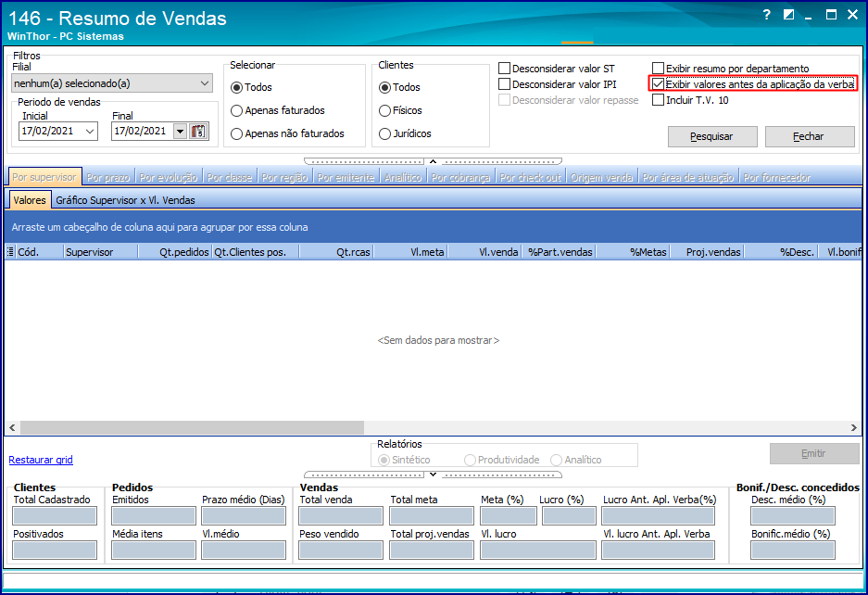Click the Total venda field
This screenshot has width=868, height=595.
[341, 516]
